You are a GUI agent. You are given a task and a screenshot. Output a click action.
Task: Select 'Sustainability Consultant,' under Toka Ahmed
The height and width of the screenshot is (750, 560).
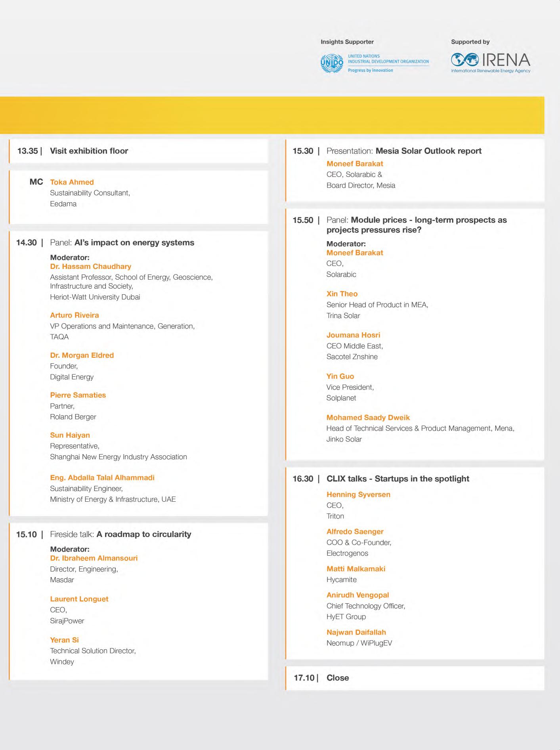pos(90,193)
